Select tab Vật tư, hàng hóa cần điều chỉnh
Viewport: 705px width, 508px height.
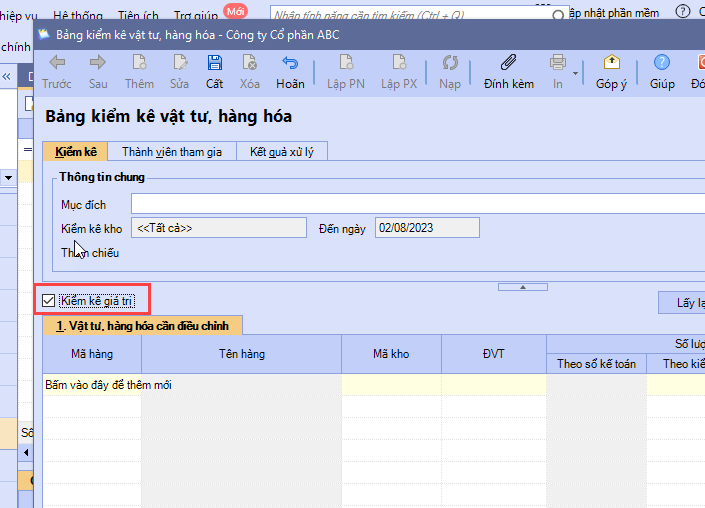(142, 325)
